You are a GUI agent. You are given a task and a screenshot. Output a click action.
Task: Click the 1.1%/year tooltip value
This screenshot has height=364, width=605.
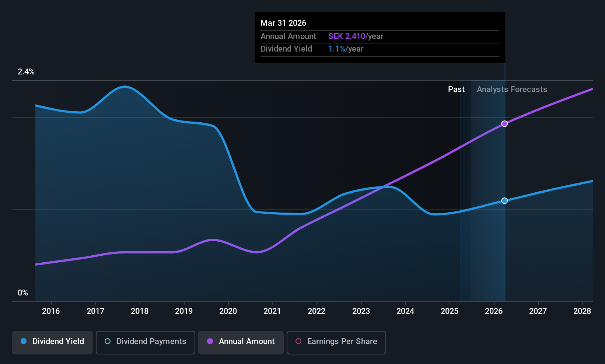pyautogui.click(x=346, y=49)
